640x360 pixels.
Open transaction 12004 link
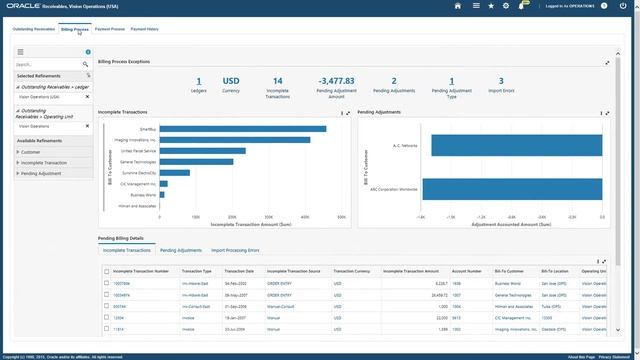(x=118, y=318)
